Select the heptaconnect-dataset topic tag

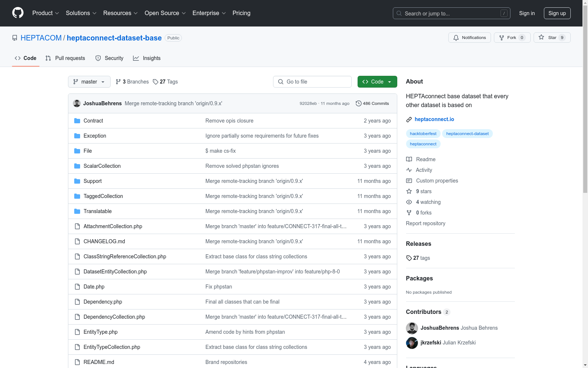[467, 134]
